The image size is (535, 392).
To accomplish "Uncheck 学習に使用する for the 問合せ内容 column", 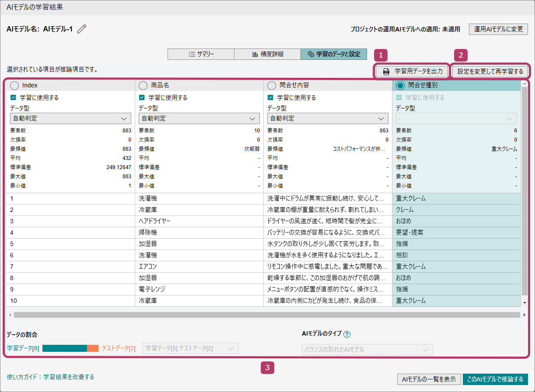I will [x=270, y=97].
